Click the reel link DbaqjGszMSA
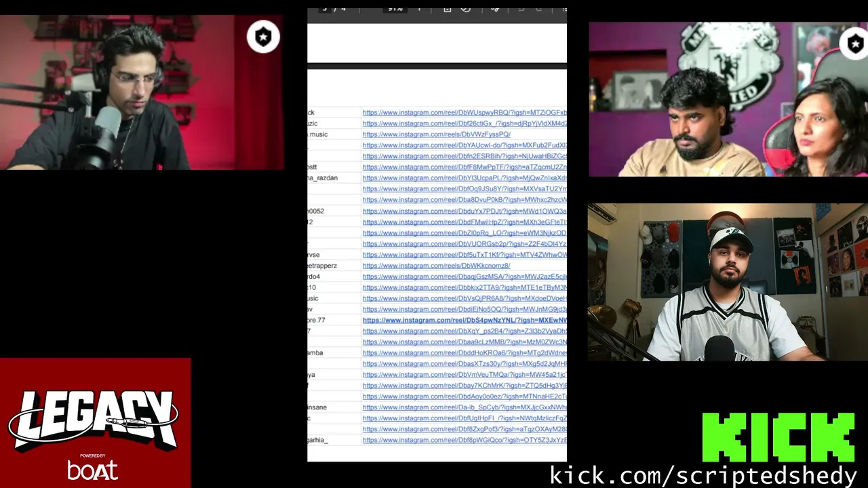This screenshot has height=488, width=868. click(x=465, y=277)
